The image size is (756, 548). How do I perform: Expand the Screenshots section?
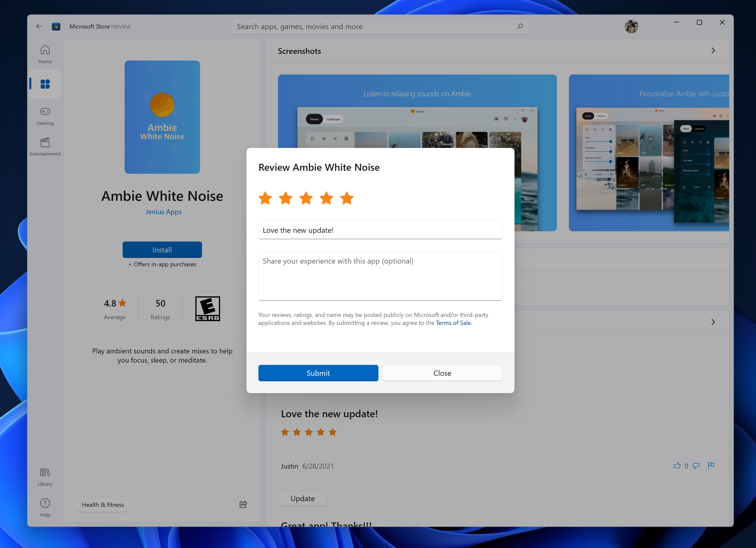[713, 51]
